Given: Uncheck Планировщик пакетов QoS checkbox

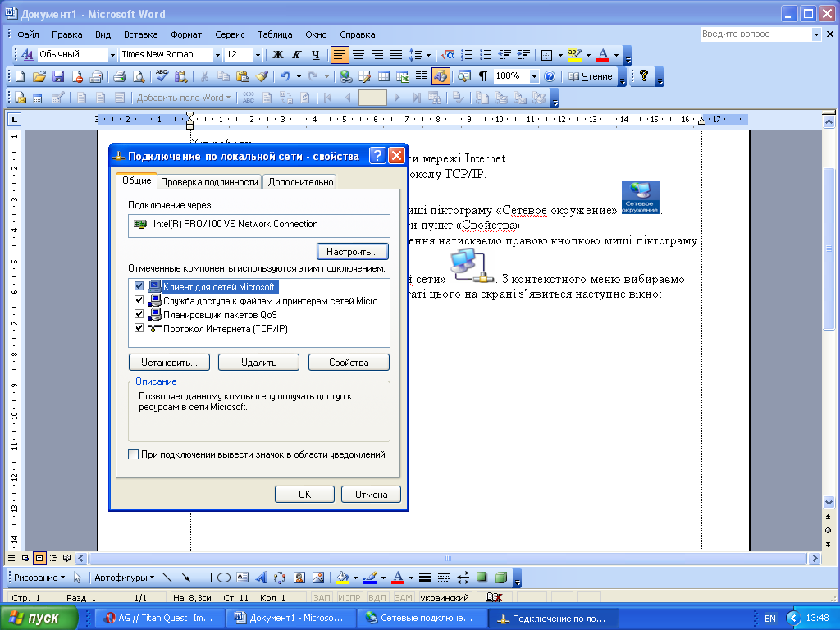Looking at the screenshot, I should pos(139,314).
